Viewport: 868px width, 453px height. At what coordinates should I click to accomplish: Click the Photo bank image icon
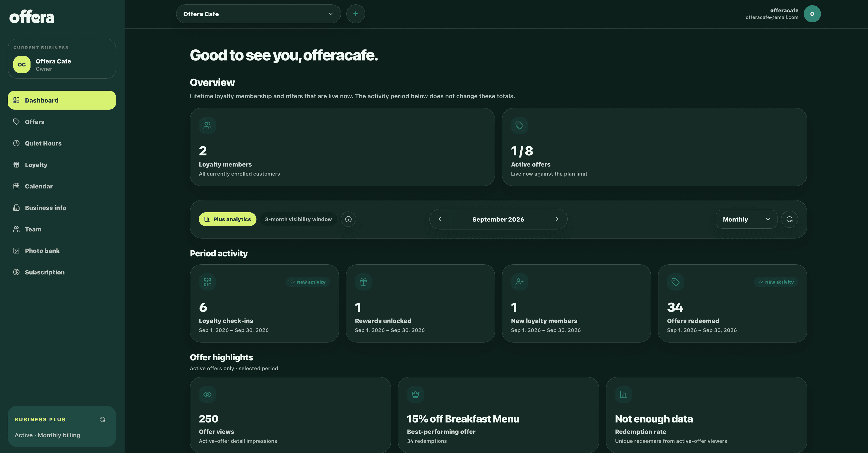(x=16, y=251)
